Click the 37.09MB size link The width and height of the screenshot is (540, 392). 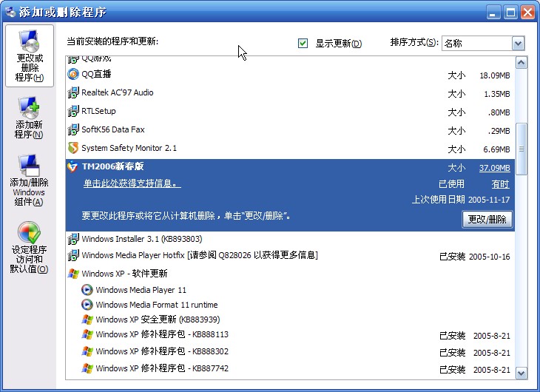tap(495, 168)
